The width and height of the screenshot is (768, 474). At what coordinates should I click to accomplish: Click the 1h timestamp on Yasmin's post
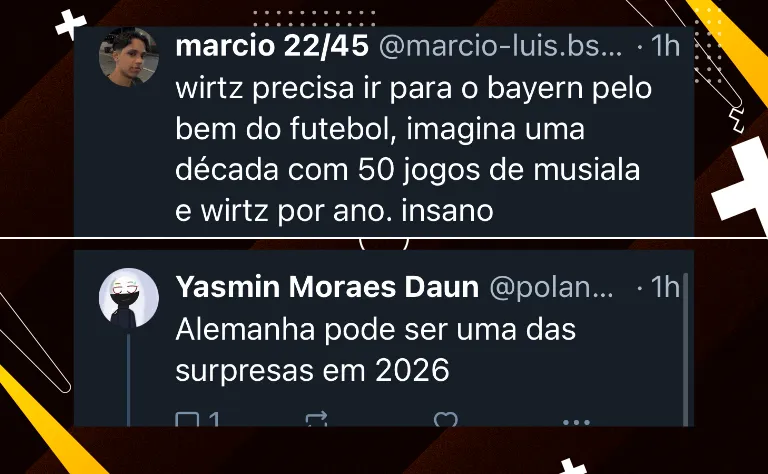click(x=665, y=287)
